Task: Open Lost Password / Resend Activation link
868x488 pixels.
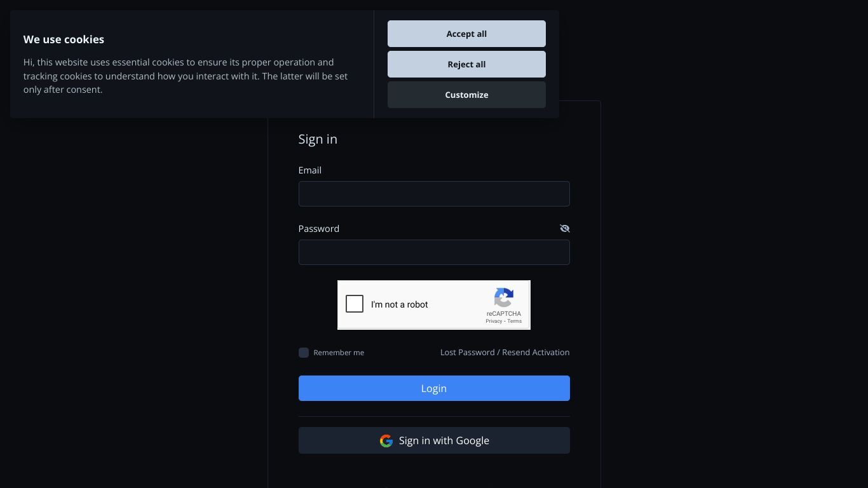Action: point(505,352)
